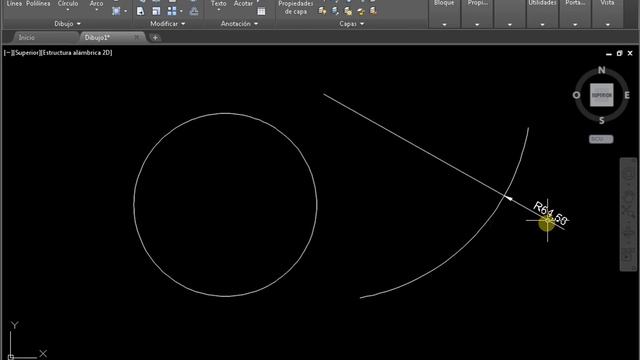Expand the Bloque panel
This screenshot has height=360, width=640.
tap(444, 24)
